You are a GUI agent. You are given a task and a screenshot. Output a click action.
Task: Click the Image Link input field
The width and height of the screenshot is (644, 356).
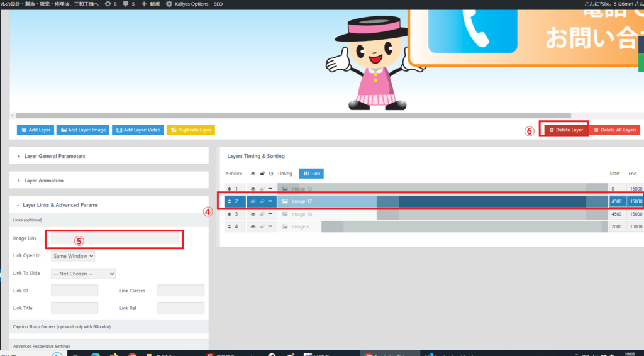[115, 238]
